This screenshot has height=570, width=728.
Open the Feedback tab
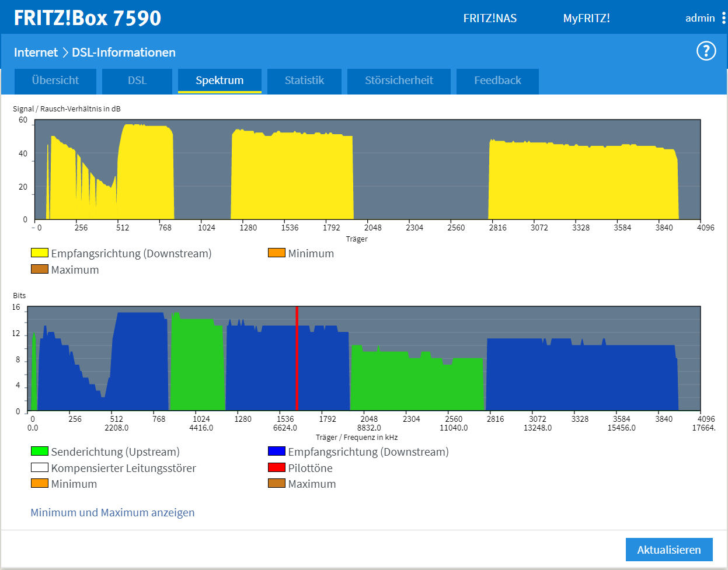click(x=497, y=81)
